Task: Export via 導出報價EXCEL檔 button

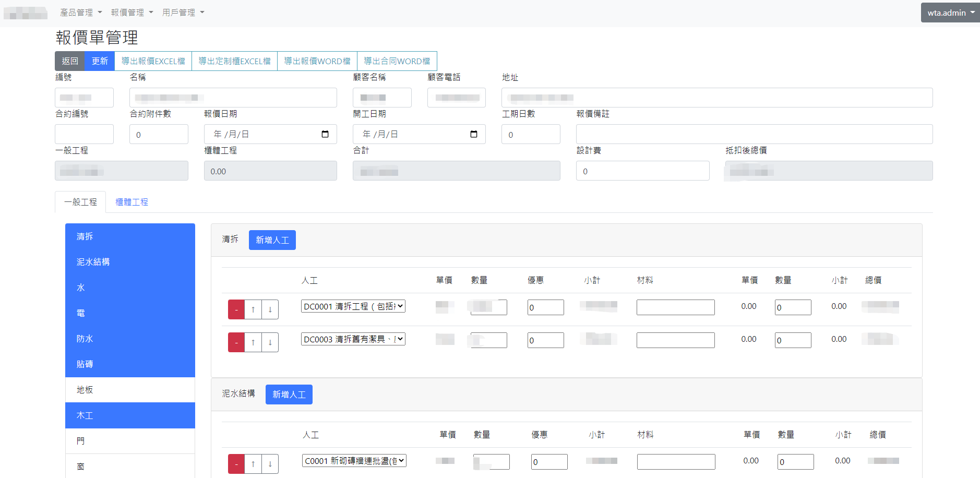Action: [153, 61]
